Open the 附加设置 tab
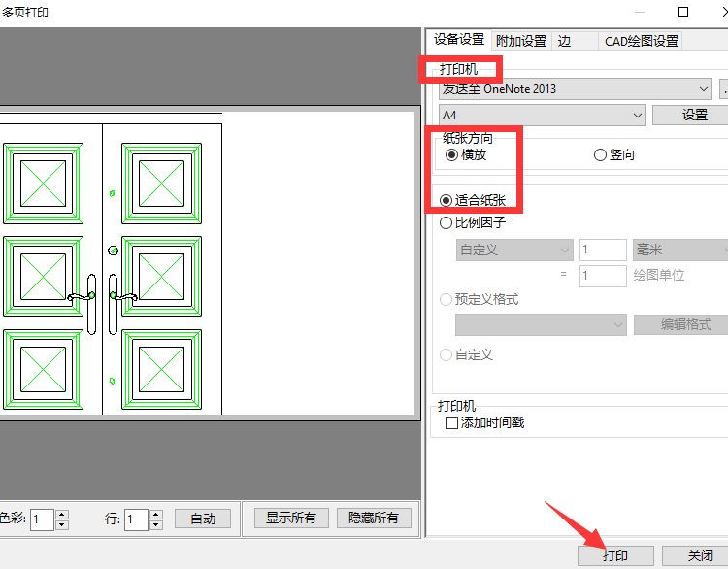This screenshot has width=728, height=569. click(521, 41)
